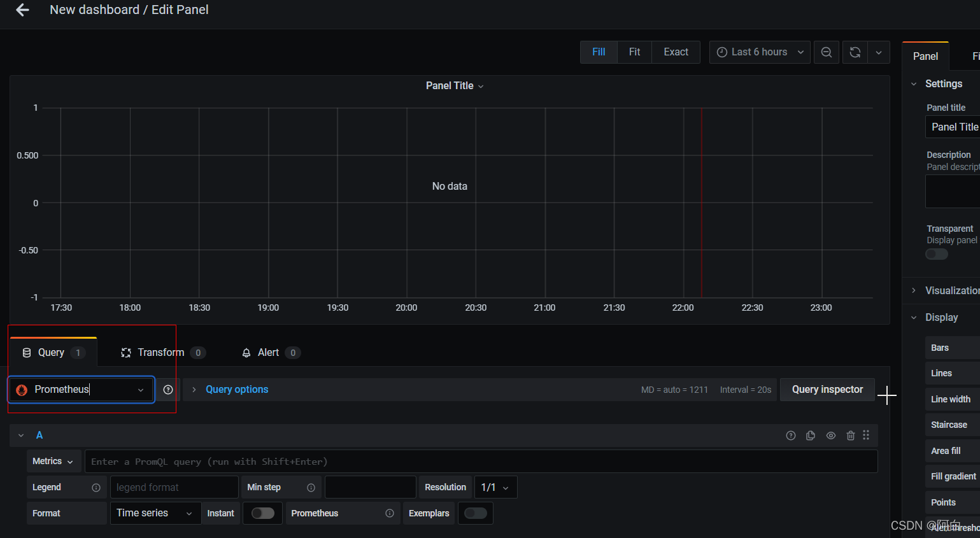Toggle the Instant switch
The image size is (980, 538).
coord(262,513)
